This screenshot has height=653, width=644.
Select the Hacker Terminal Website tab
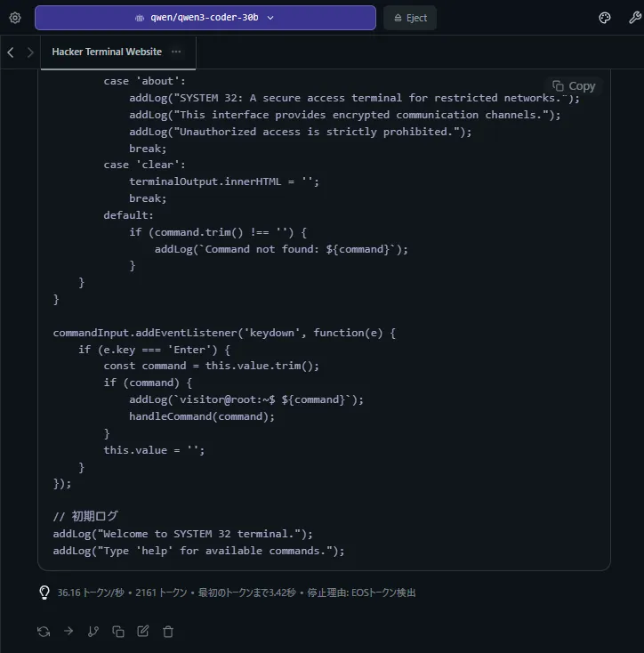tap(107, 52)
